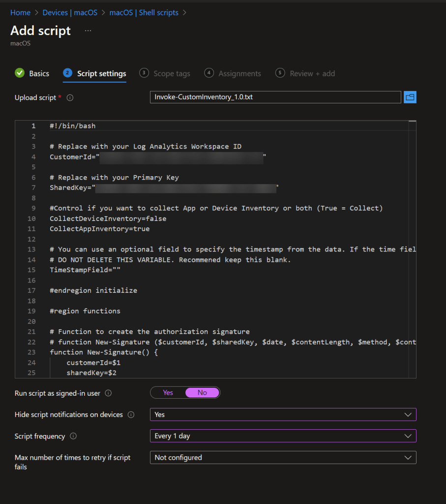Select No for Run script as signed-in user
This screenshot has height=504, width=446.
202,393
